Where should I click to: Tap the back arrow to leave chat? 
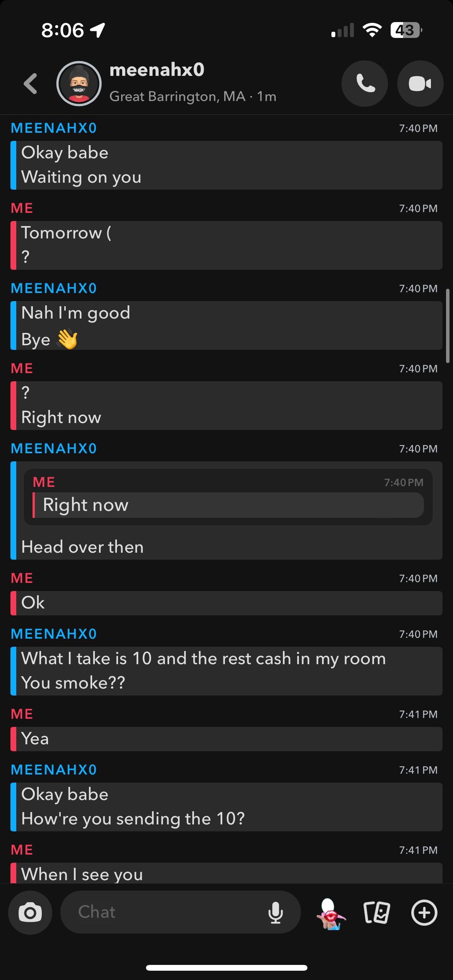click(x=30, y=84)
